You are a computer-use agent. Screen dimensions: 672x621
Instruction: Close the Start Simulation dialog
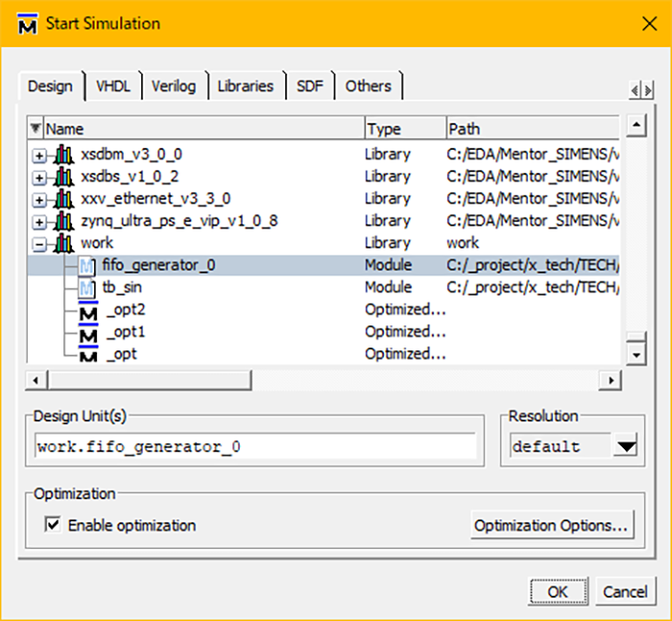pyautogui.click(x=650, y=24)
